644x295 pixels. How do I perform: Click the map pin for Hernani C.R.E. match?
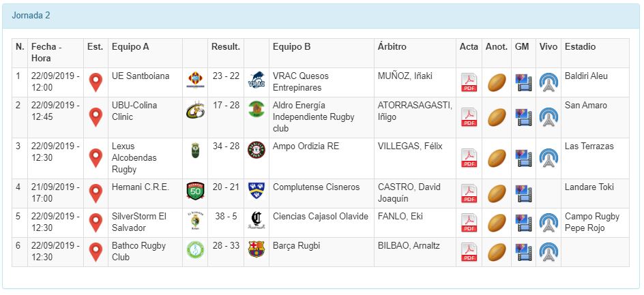coord(96,193)
